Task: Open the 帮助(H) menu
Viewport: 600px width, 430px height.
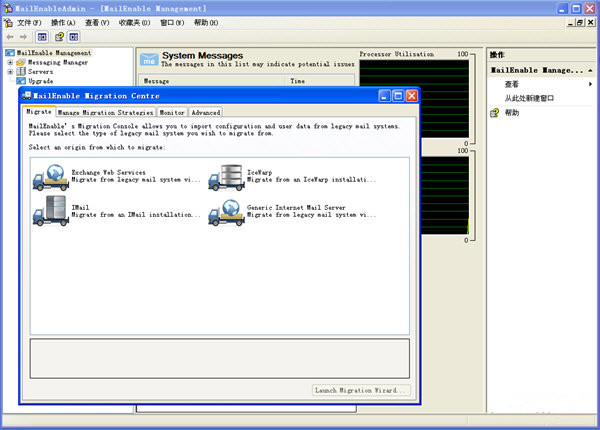Action: coord(206,23)
